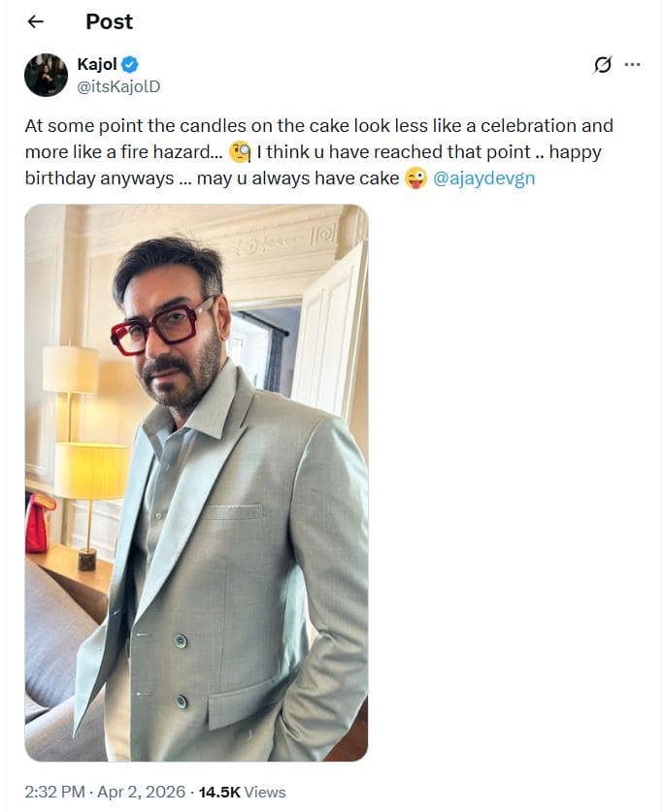The height and width of the screenshot is (812, 663).
Task: Click the first line about candles
Action: tap(318, 125)
